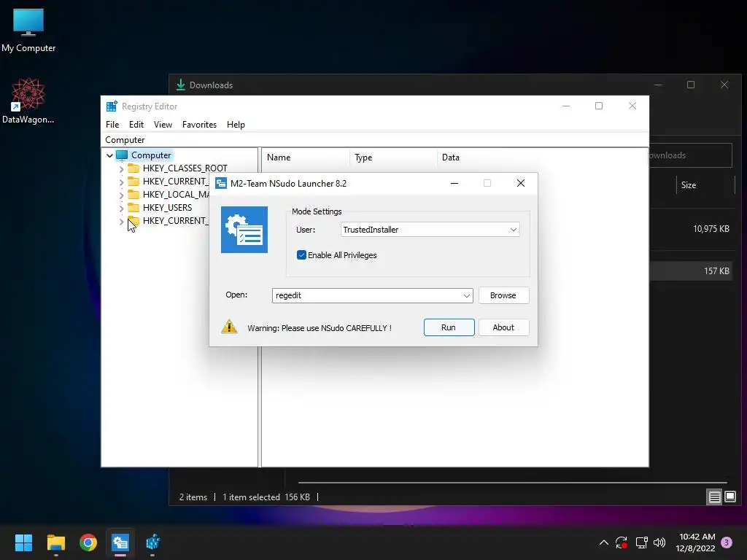Open the View menu in Registry Editor
Screen dimensions: 747x560
click(x=163, y=124)
